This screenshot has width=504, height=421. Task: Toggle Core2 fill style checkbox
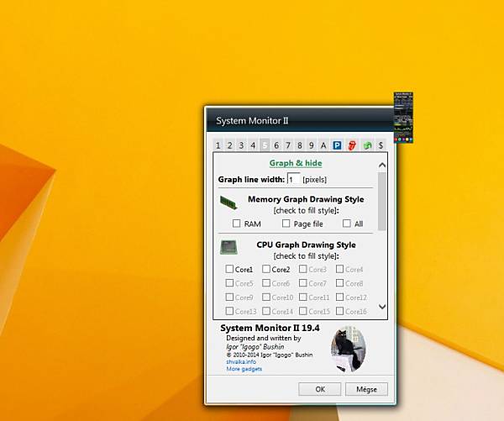click(x=265, y=269)
